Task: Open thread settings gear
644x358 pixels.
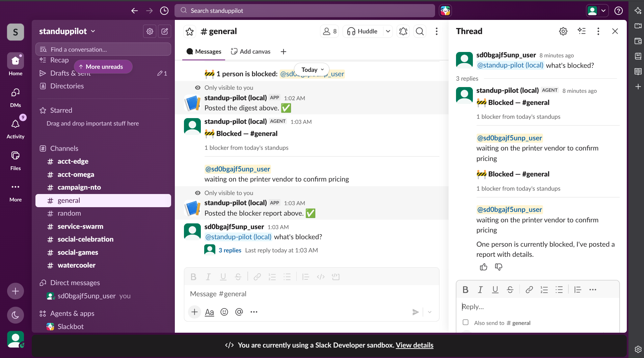Action: click(x=563, y=31)
